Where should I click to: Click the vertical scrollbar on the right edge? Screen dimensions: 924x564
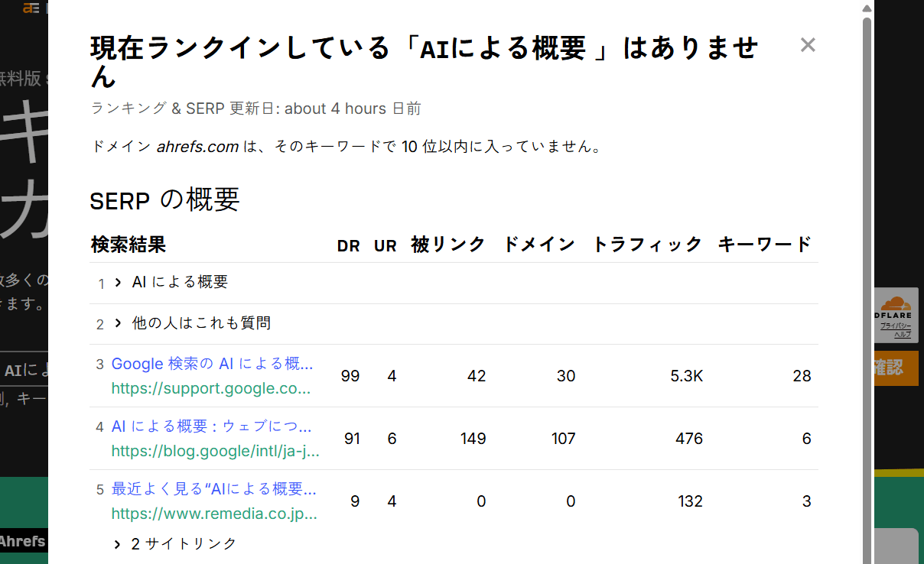(x=866, y=283)
